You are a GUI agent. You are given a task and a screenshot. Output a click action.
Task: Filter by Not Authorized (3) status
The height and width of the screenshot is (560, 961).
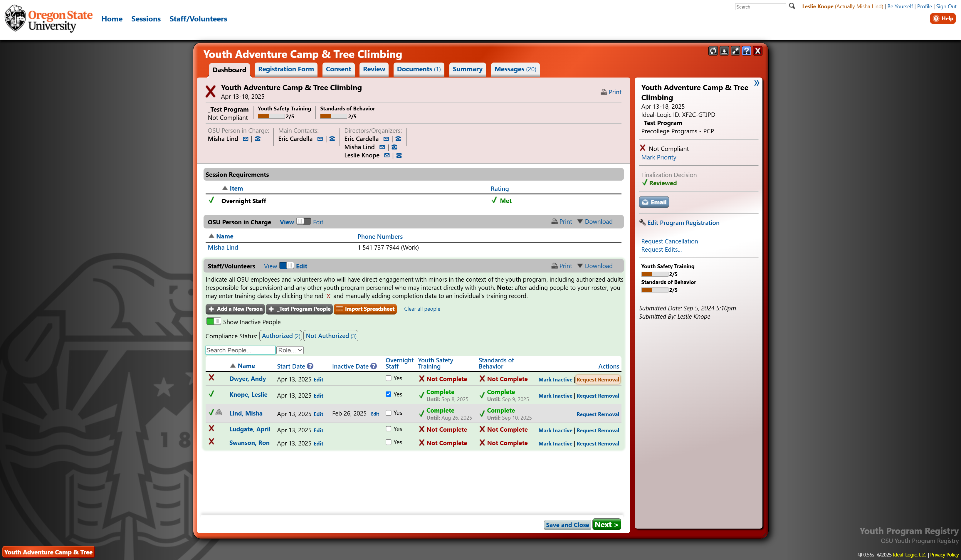coord(331,336)
